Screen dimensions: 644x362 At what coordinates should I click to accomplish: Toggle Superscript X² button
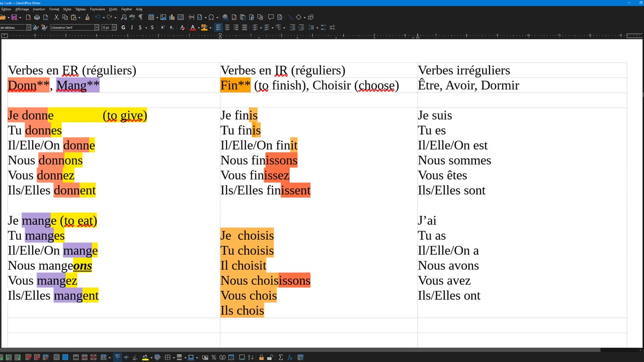point(163,28)
